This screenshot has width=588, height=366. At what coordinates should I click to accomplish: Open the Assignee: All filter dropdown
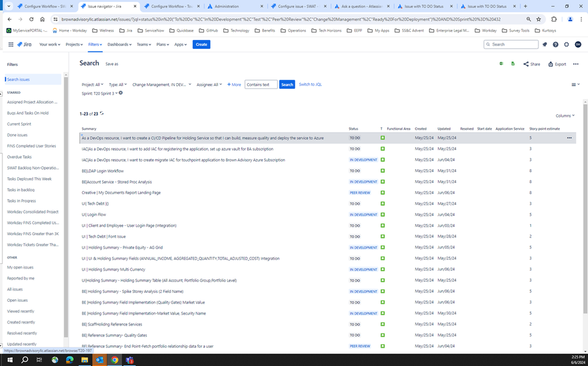tap(209, 84)
